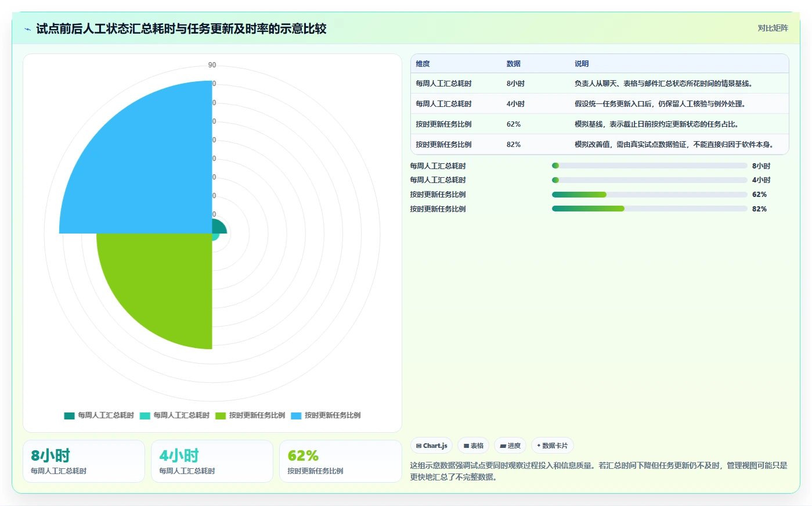Click the table description starting 假设统一任务更新入口后

click(661, 104)
